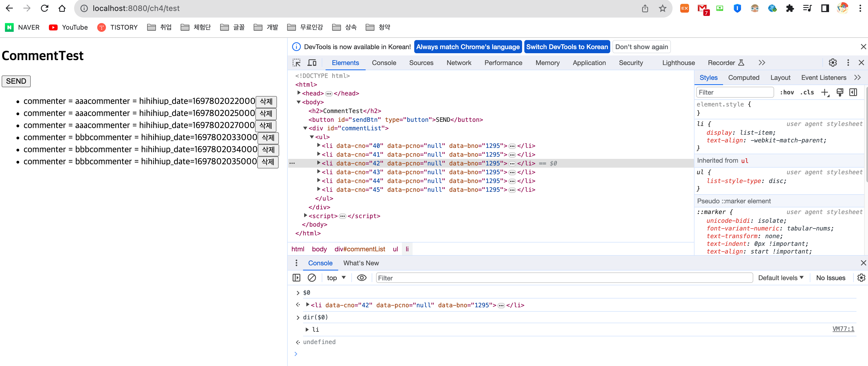Image resolution: width=868 pixels, height=366 pixels.
Task: Activate the inspect element picker icon
Action: click(x=296, y=63)
